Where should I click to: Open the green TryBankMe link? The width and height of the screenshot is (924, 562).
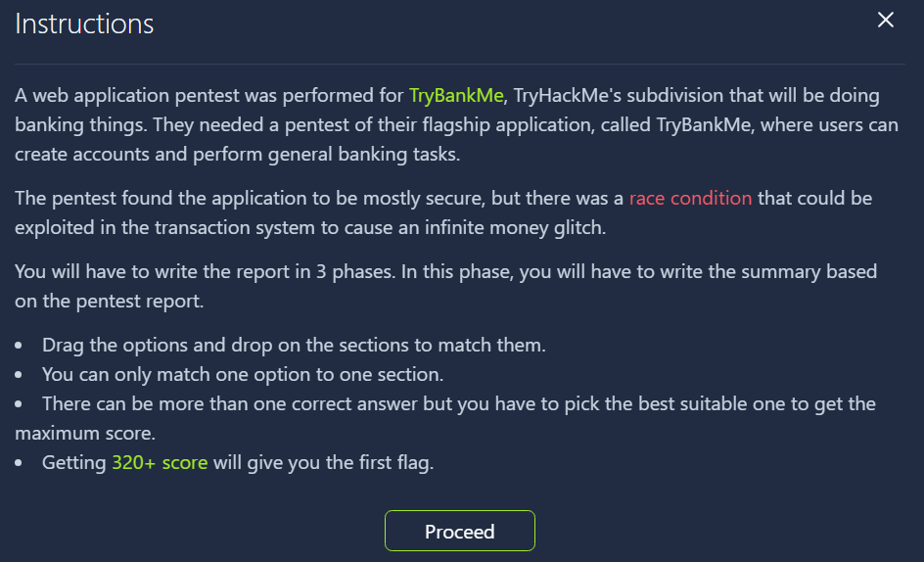click(456, 96)
